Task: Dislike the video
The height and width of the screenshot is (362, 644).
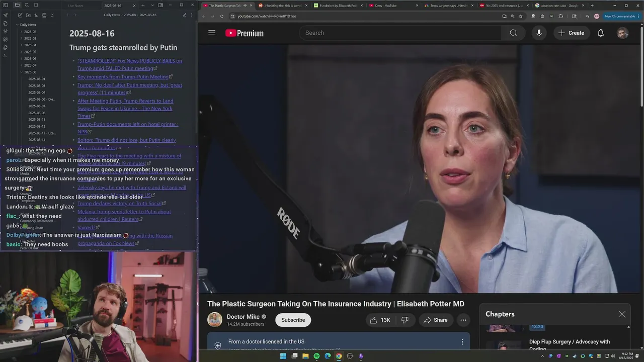Action: 405,320
